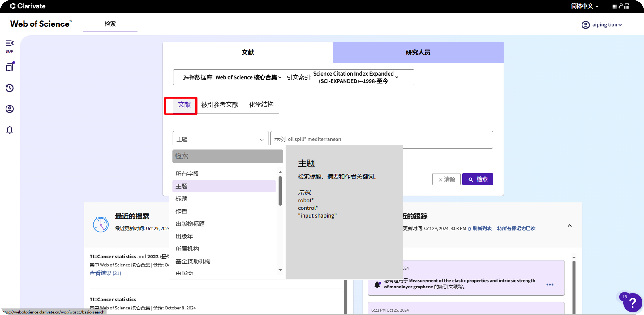Click the field list scrollbar thumb
644x315 pixels.
click(x=280, y=191)
